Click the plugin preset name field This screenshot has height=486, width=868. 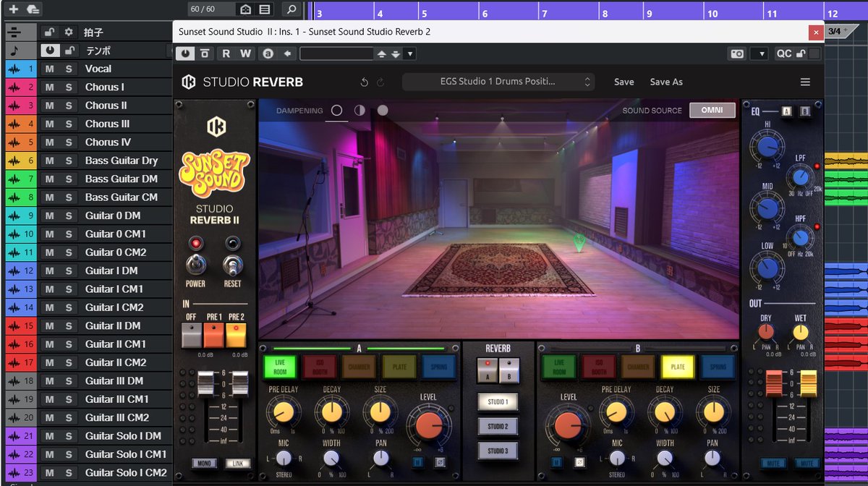click(x=336, y=54)
